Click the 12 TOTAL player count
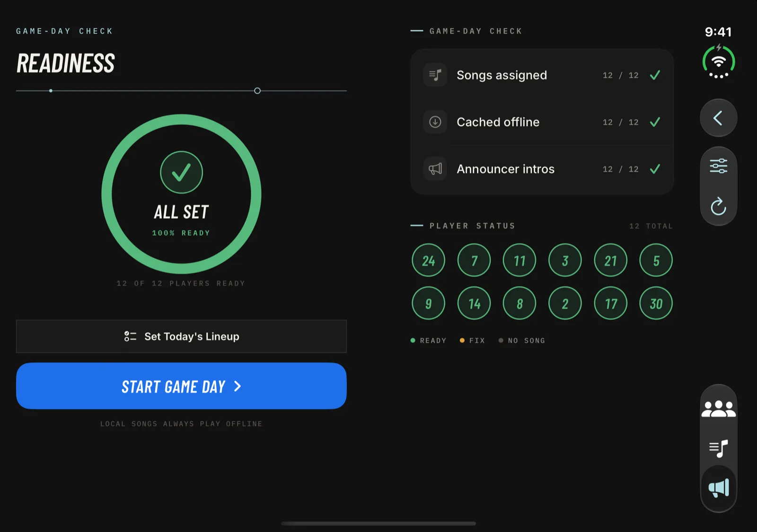 tap(651, 226)
